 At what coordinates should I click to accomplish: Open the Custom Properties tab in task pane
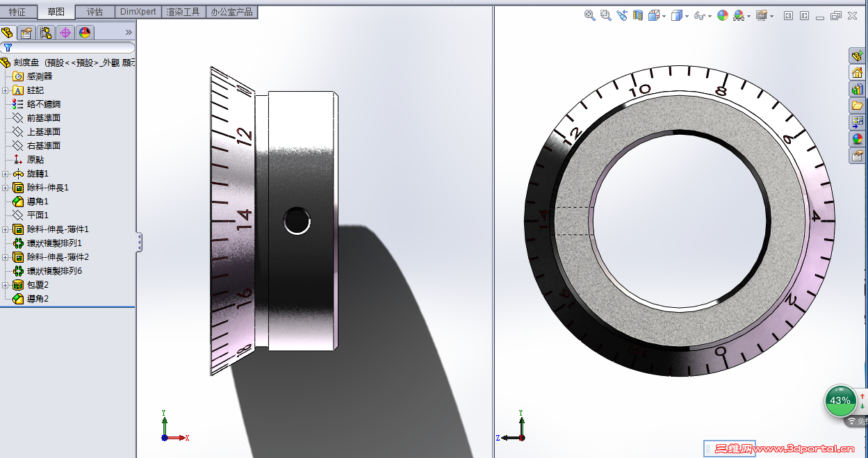pyautogui.click(x=858, y=156)
